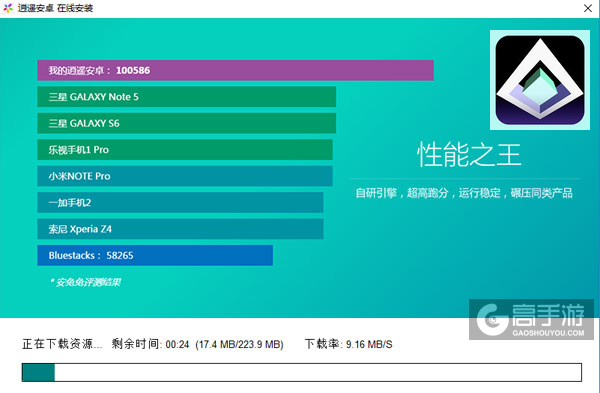Select the 三星 GALAXY Note 5 bar

pos(186,97)
